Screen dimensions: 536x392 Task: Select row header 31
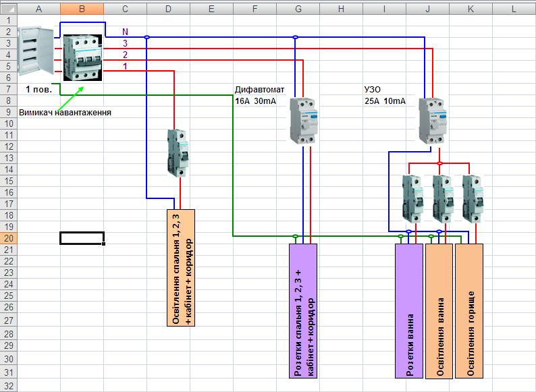(x=7, y=372)
